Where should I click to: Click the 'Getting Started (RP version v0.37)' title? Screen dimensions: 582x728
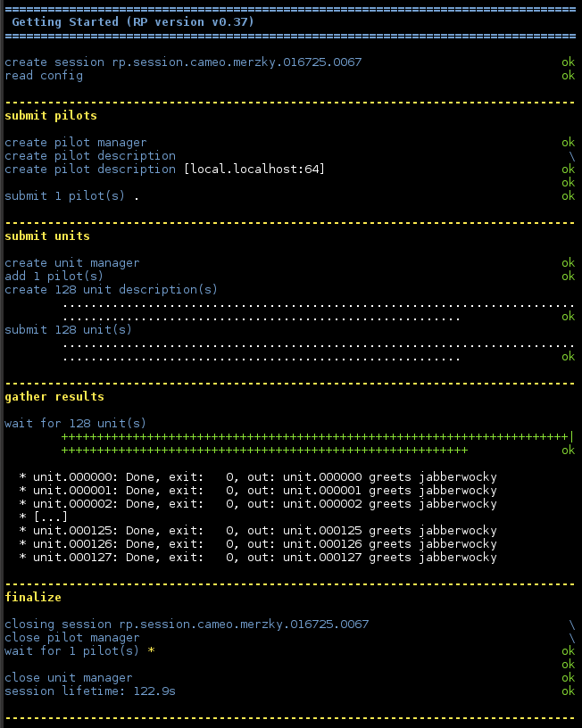(x=133, y=22)
